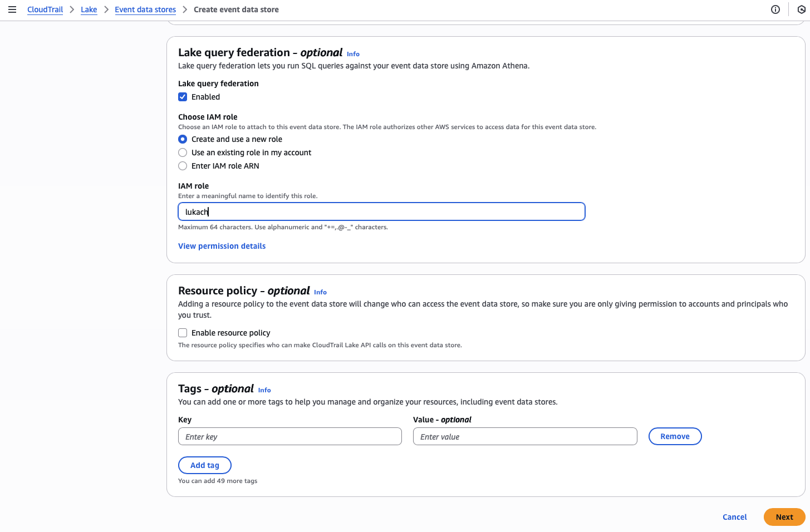Click the IAM role name input field
Image resolution: width=810 pixels, height=532 pixels.
coord(381,211)
